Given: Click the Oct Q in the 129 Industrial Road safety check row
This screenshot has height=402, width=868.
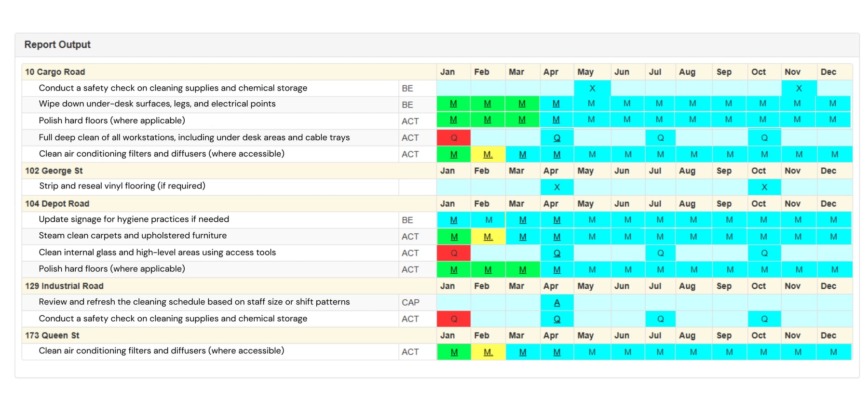Looking at the screenshot, I should click(x=764, y=319).
